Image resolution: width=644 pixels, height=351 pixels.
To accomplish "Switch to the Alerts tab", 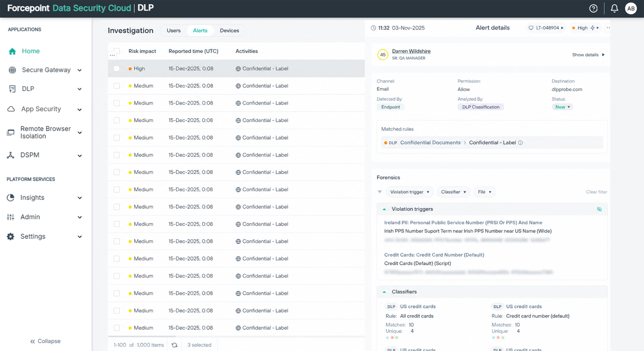I will (x=200, y=31).
